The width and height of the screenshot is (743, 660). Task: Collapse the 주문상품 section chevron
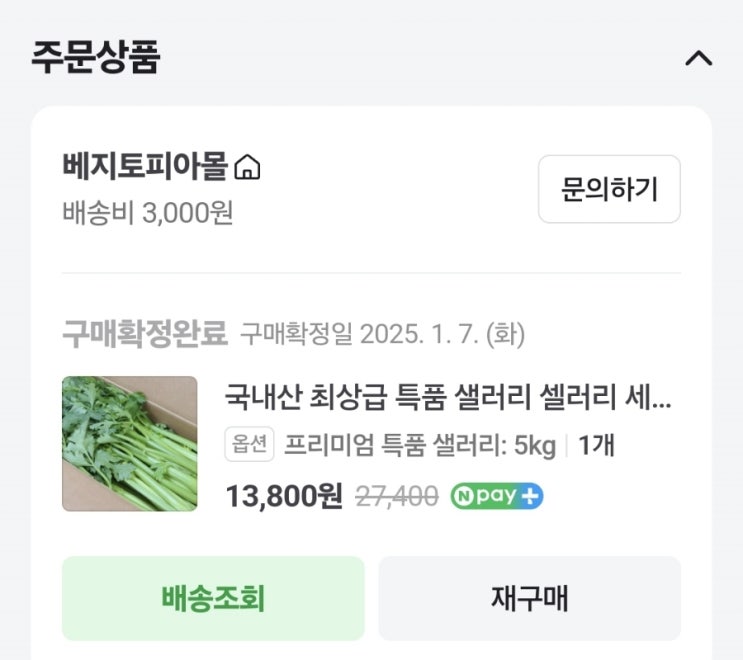pos(698,58)
